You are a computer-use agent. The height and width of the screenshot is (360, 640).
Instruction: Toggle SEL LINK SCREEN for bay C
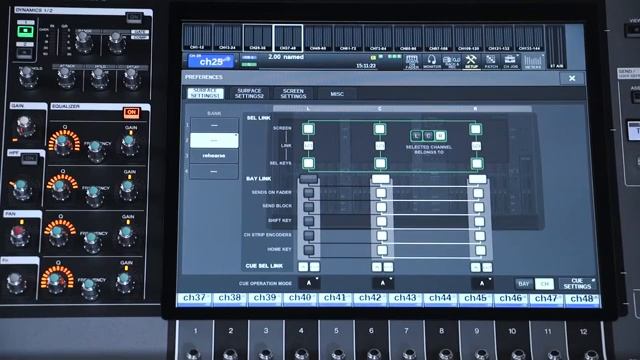(380, 129)
